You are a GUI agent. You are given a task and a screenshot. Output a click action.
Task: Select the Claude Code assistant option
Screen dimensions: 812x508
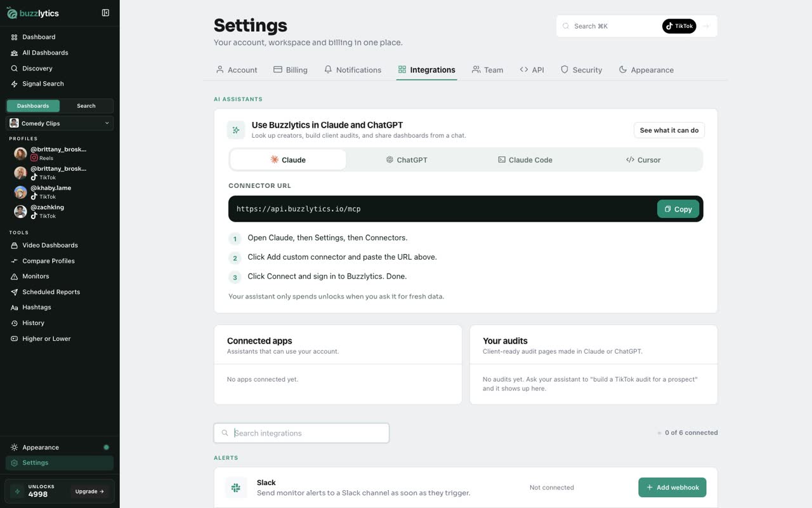pos(525,160)
